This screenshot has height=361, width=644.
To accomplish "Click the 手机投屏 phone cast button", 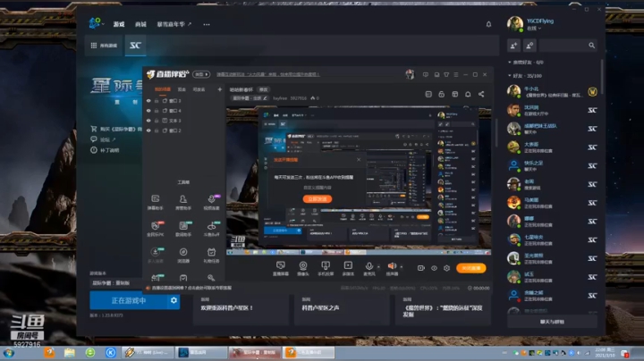I will (326, 268).
